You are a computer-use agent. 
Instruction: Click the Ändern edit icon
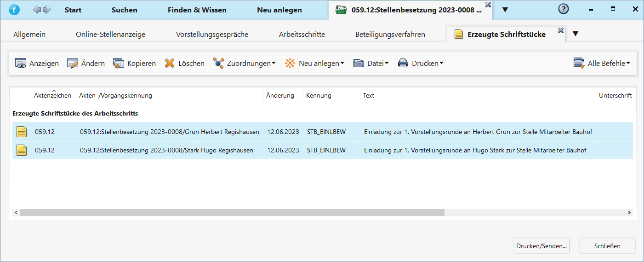coord(73,64)
